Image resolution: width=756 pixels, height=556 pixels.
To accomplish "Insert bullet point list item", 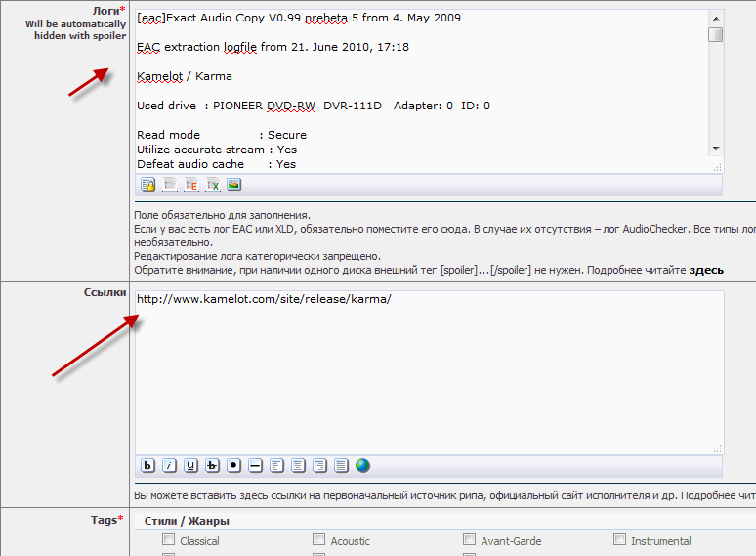I will tap(233, 466).
